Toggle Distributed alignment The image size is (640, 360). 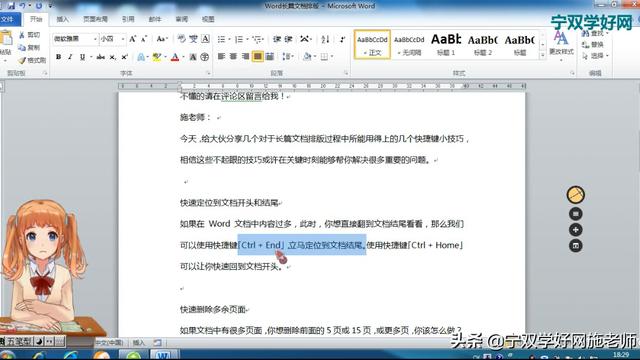click(x=269, y=56)
